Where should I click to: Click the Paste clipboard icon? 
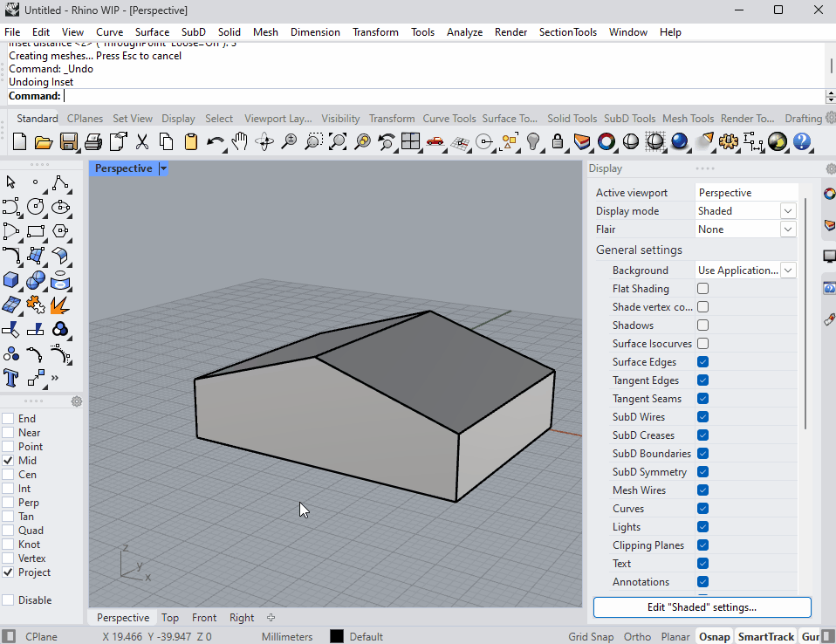pyautogui.click(x=191, y=142)
